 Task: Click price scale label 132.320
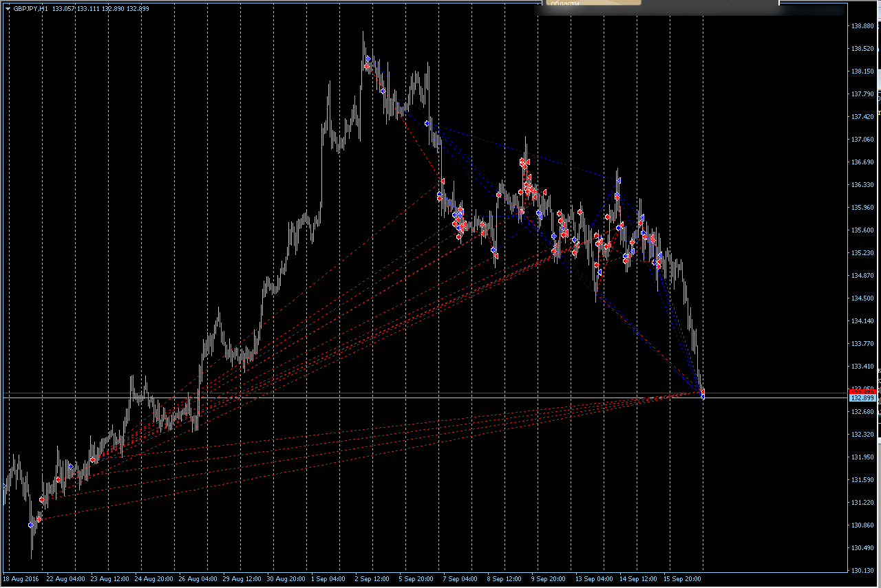(x=862, y=435)
